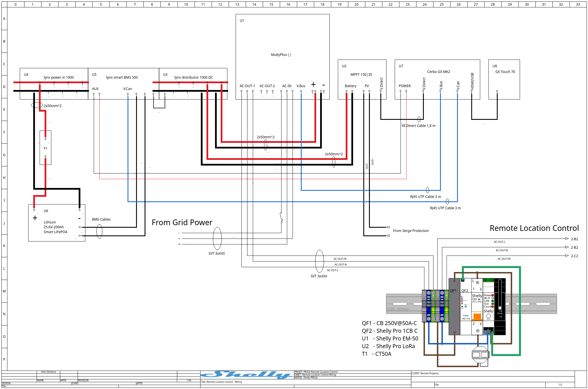Click the round Reset button on Shelly EM
Viewport: 588px width, 389px height.
[x=489, y=316]
